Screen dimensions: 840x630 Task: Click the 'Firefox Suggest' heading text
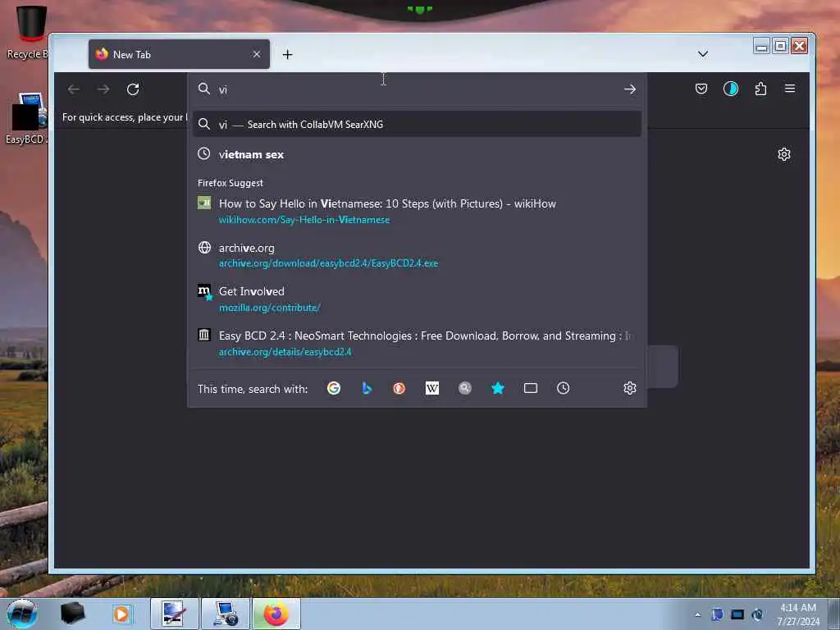[231, 183]
